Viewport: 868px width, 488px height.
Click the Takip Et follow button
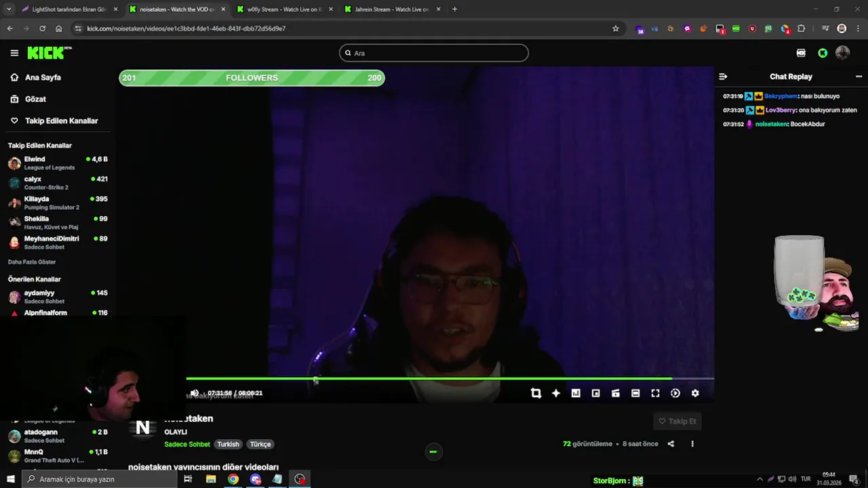point(677,421)
